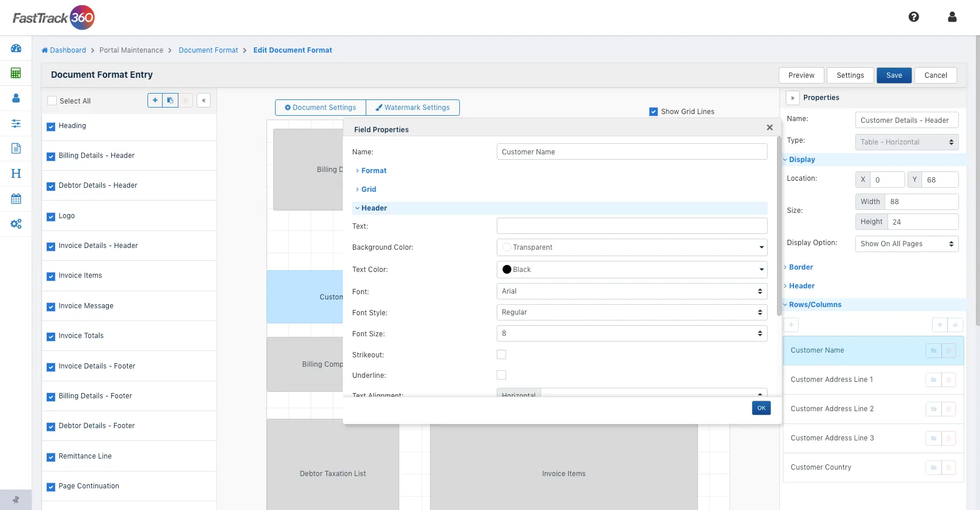Viewport: 980px width, 510px height.
Task: Move the selected row down
Action: (x=955, y=325)
